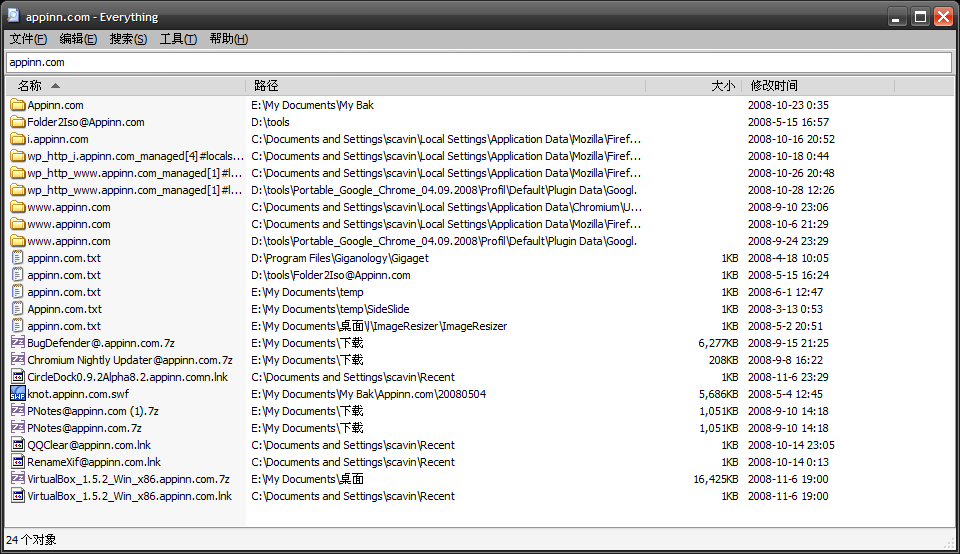Click modified date 2008-10-14 0:13
Screen dimensions: 960x554
pyautogui.click(x=788, y=462)
